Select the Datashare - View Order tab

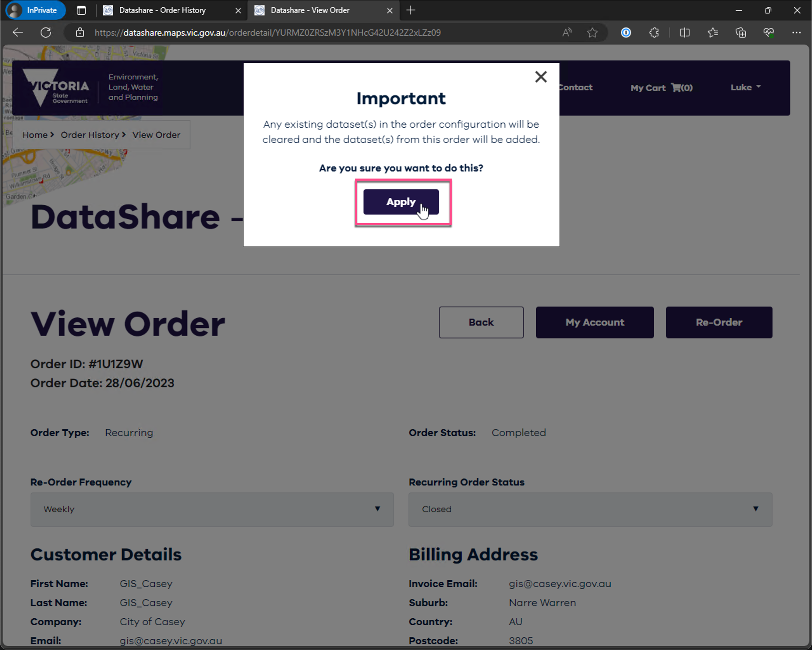click(x=310, y=10)
